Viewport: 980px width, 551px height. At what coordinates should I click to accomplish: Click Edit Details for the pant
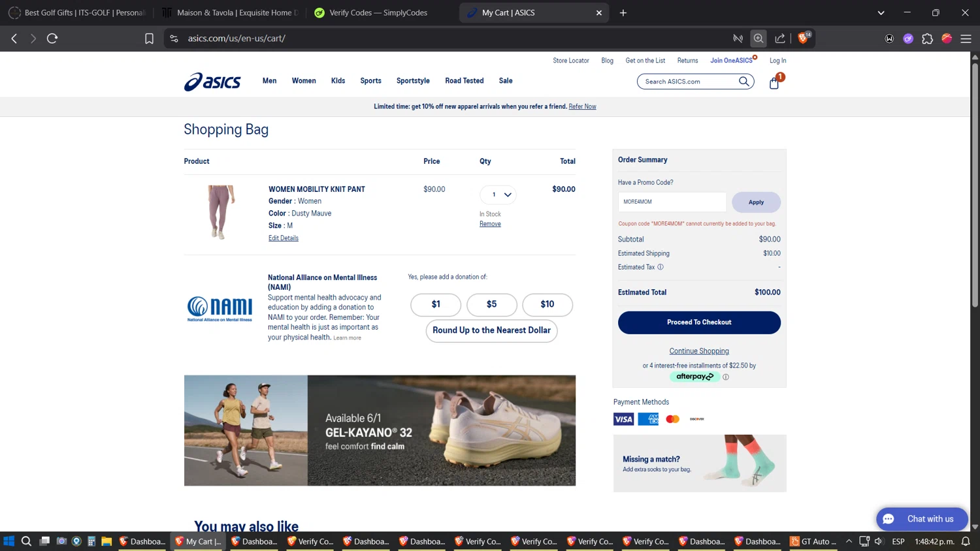(x=284, y=238)
